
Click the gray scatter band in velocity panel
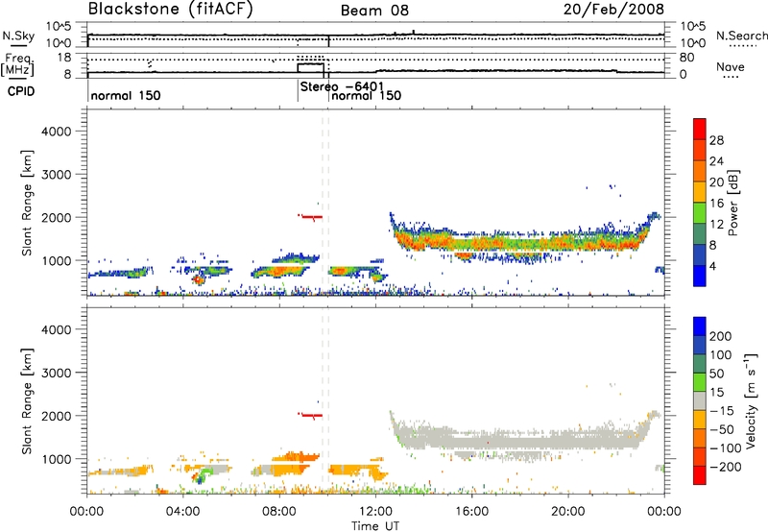click(x=519, y=441)
